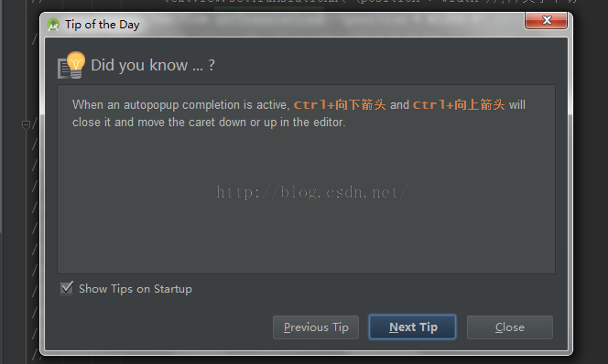Click the Ctrl+向上箭头 shortcut text

tap(459, 104)
